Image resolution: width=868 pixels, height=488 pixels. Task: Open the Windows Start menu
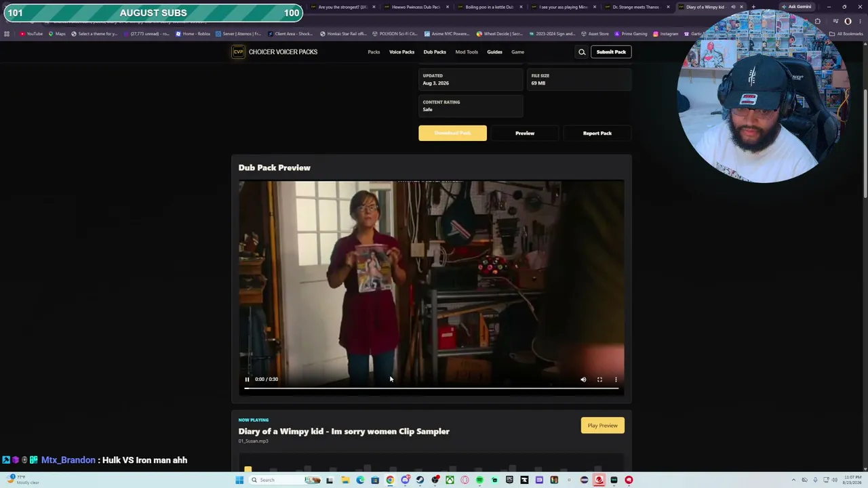pos(239,480)
